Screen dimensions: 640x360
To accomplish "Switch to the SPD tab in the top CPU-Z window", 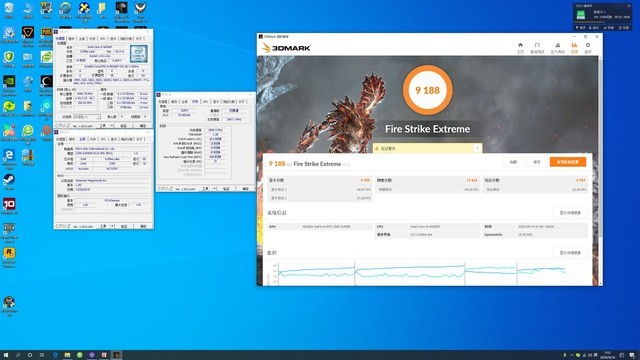I will click(x=102, y=38).
